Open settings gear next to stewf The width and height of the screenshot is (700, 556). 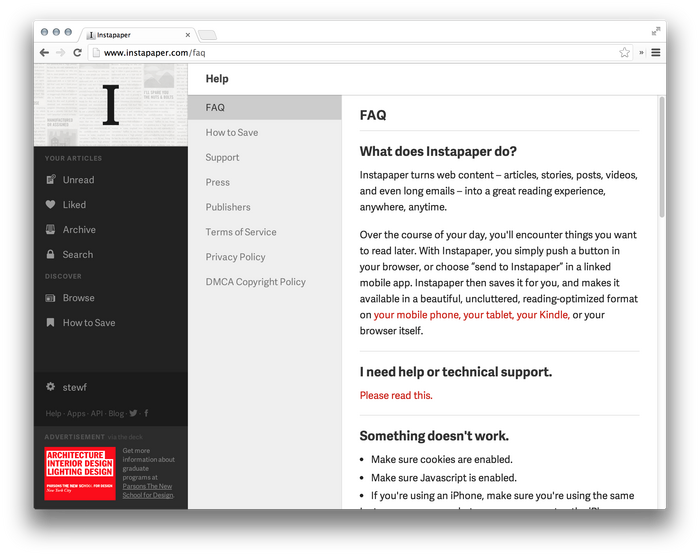51,387
